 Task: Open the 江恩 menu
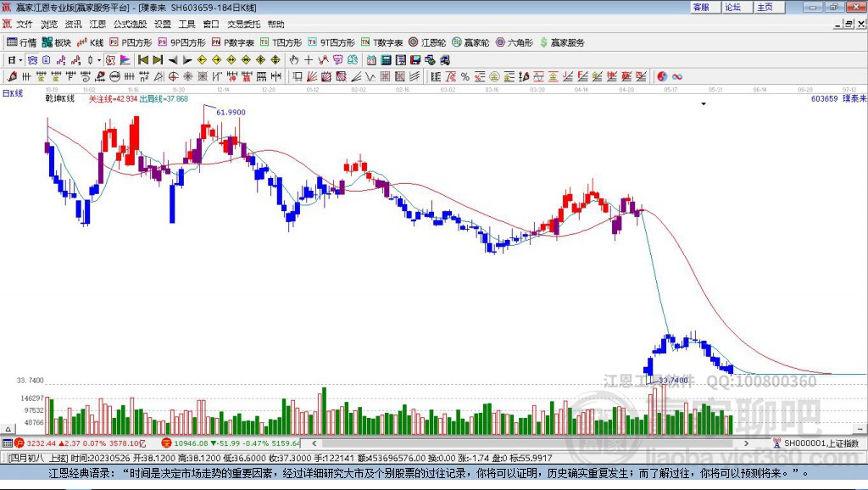click(97, 24)
